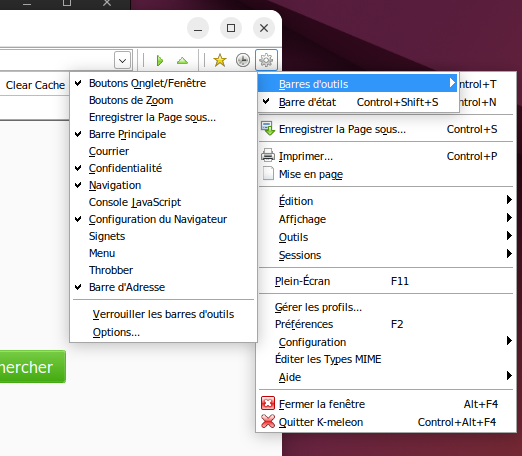Expand the Aide submenu
The width and height of the screenshot is (522, 456).
coord(386,377)
